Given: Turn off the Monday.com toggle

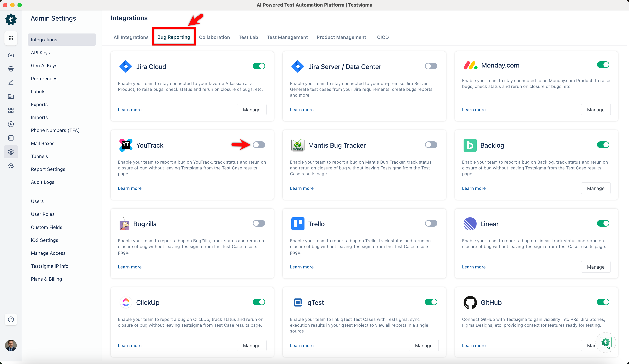Looking at the screenshot, I should 603,65.
